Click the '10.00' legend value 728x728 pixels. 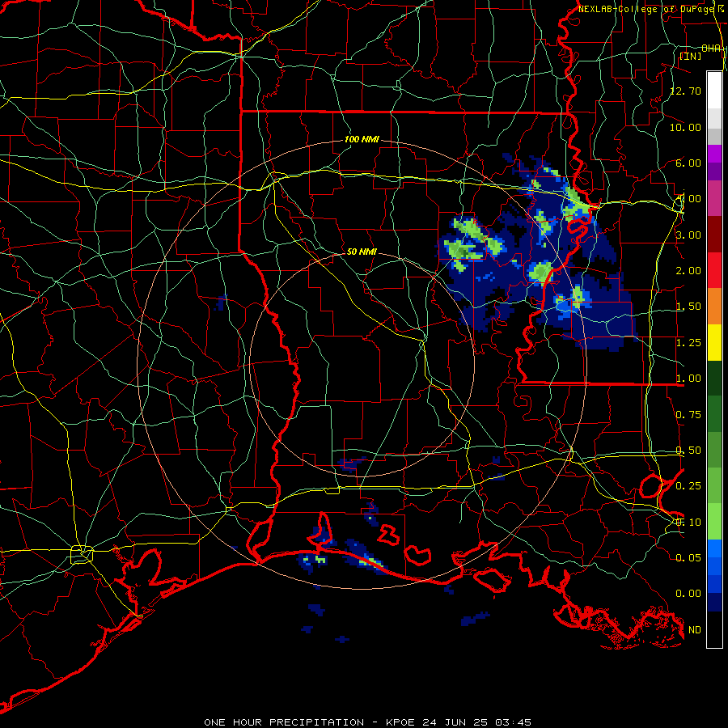(x=685, y=127)
